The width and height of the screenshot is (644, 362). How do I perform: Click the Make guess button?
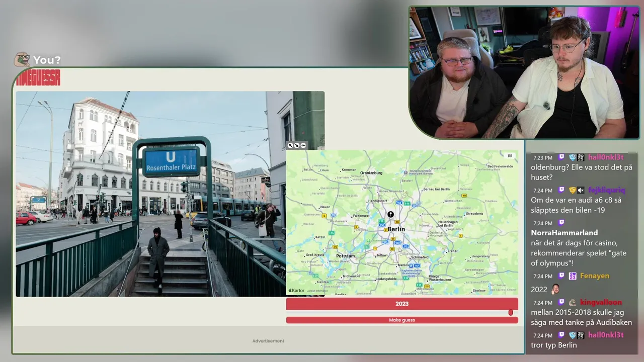point(402,320)
